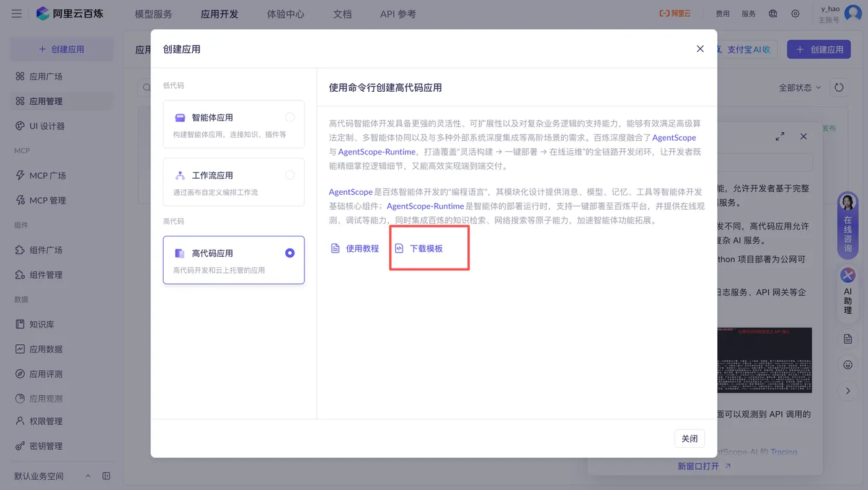Click the right arrow floating icon

pos(848,391)
